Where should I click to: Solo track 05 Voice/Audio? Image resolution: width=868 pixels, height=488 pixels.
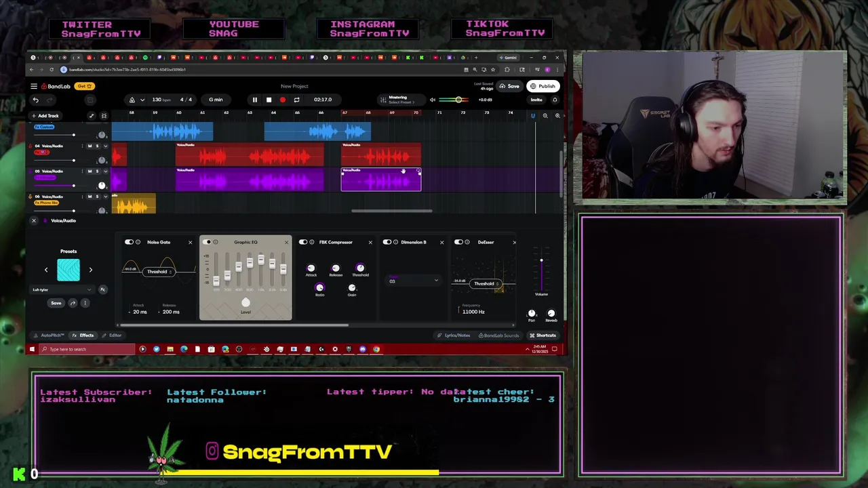(97, 171)
